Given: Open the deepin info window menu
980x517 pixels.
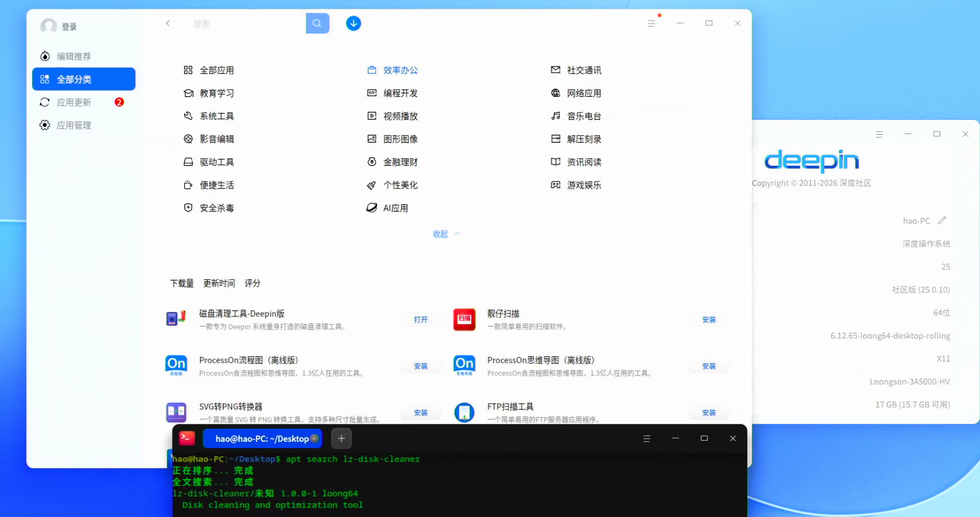Looking at the screenshot, I should click(x=879, y=134).
